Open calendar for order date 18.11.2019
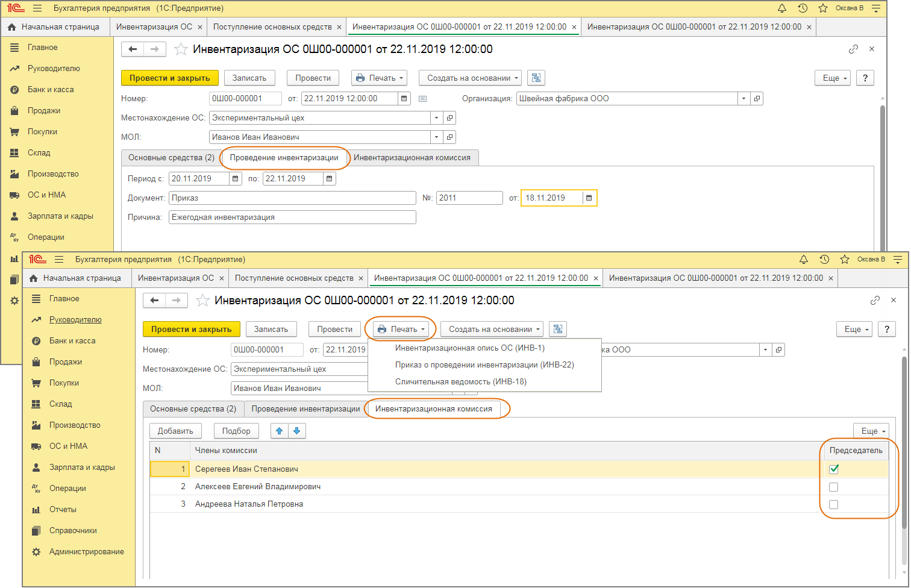 tap(589, 198)
